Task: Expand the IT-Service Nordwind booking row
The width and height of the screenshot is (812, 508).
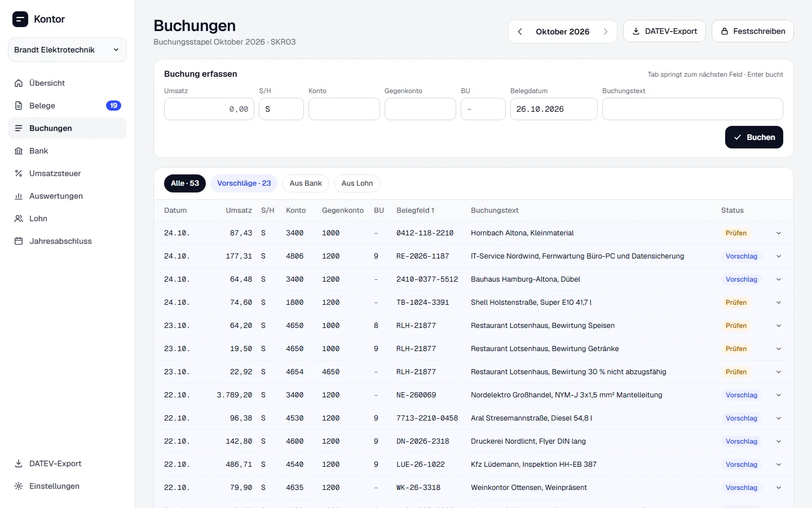Action: (x=779, y=256)
